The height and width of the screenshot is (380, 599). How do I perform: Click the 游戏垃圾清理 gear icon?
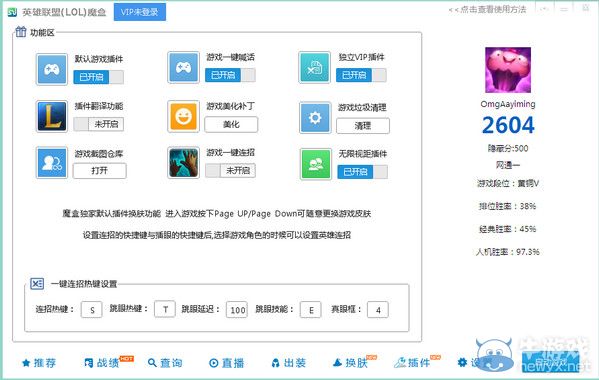[x=315, y=118]
